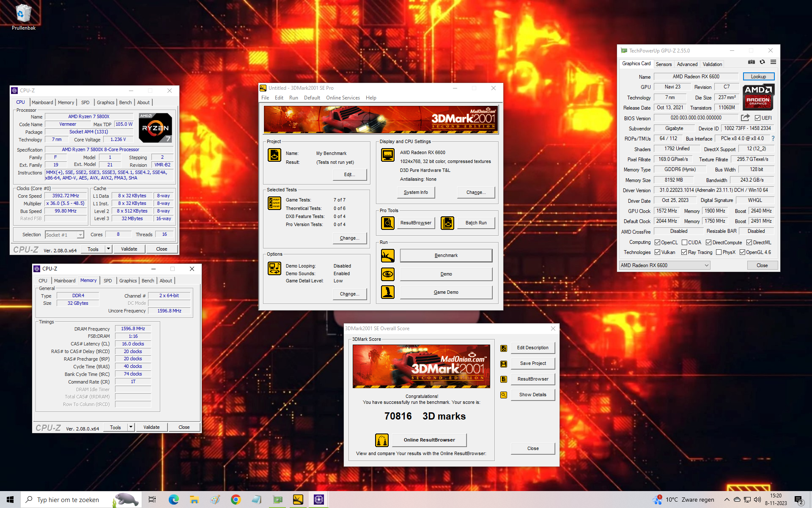Click the 3DMark2001 banner image in main window
The width and height of the screenshot is (812, 508).
(381, 120)
